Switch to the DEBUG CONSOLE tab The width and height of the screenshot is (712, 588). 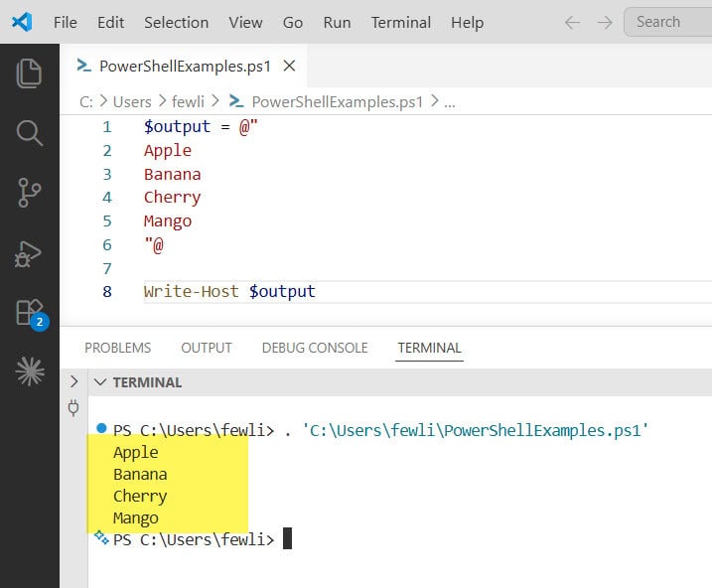[315, 348]
